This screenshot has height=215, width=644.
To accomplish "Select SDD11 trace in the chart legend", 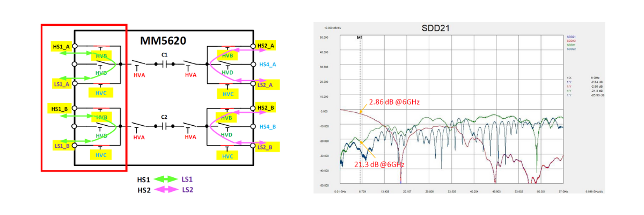I will tap(572, 45).
